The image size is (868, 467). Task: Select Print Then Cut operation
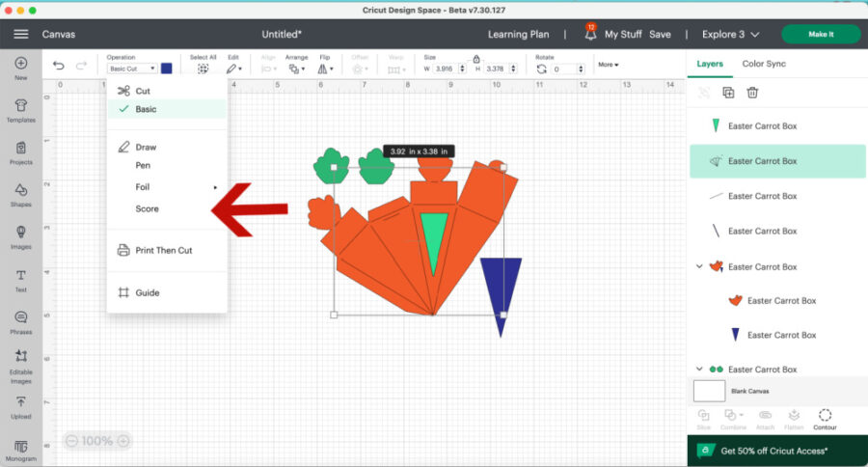pyautogui.click(x=163, y=250)
